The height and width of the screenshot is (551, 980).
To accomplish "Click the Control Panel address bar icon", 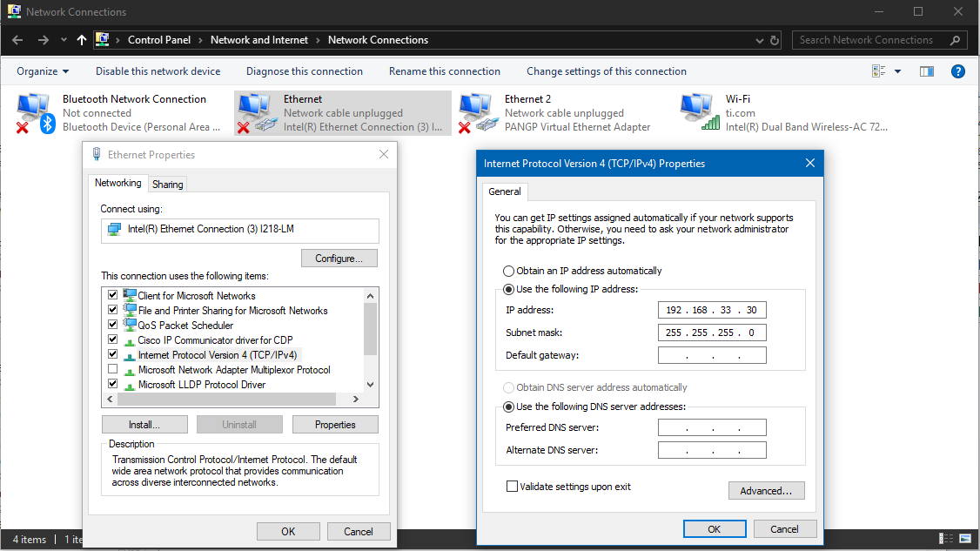I will pyautogui.click(x=102, y=40).
